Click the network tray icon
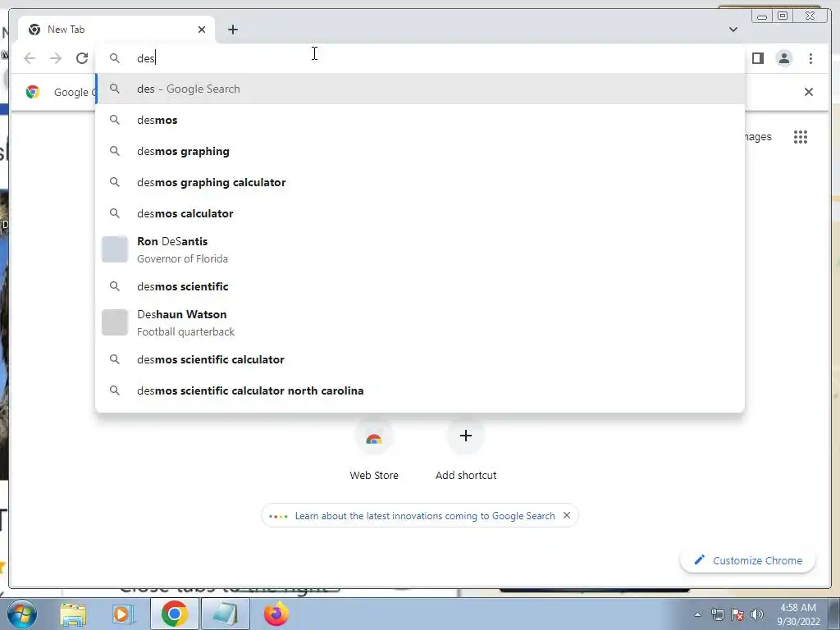 click(x=717, y=614)
